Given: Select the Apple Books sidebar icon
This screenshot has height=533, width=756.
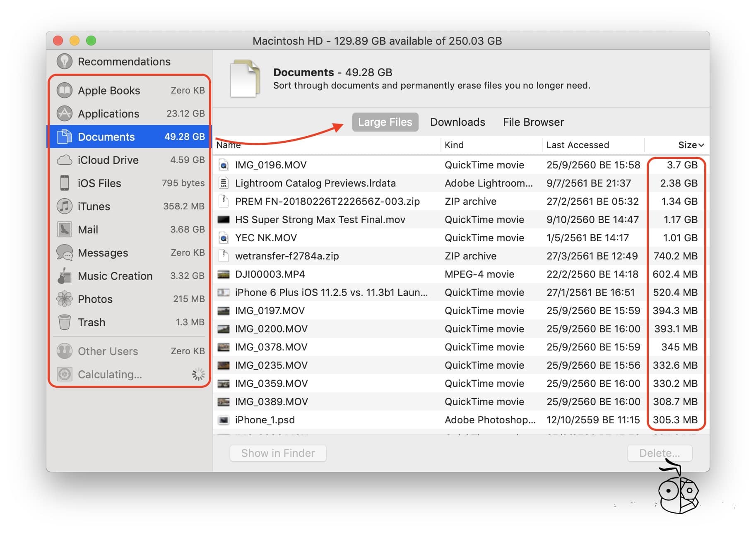Looking at the screenshot, I should [x=64, y=90].
